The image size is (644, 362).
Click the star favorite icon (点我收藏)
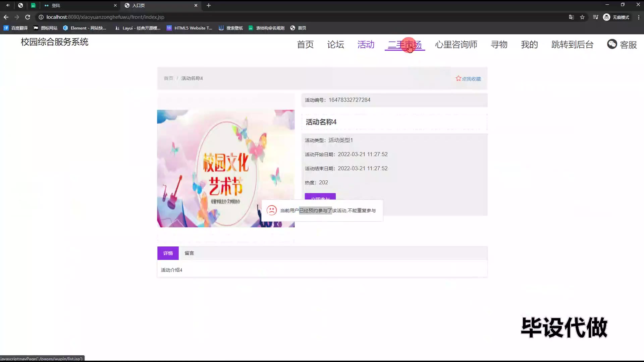(x=458, y=78)
